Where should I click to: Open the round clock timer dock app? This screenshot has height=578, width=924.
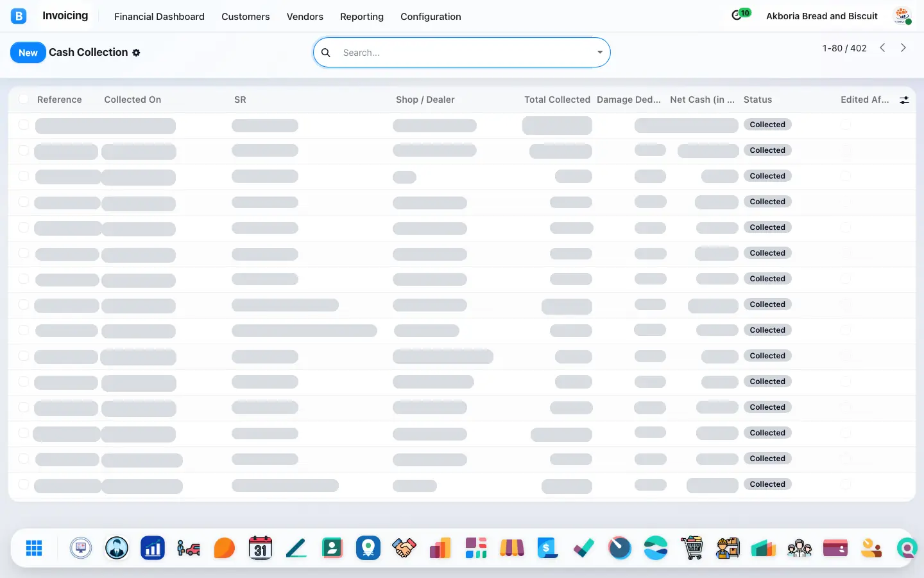click(620, 548)
